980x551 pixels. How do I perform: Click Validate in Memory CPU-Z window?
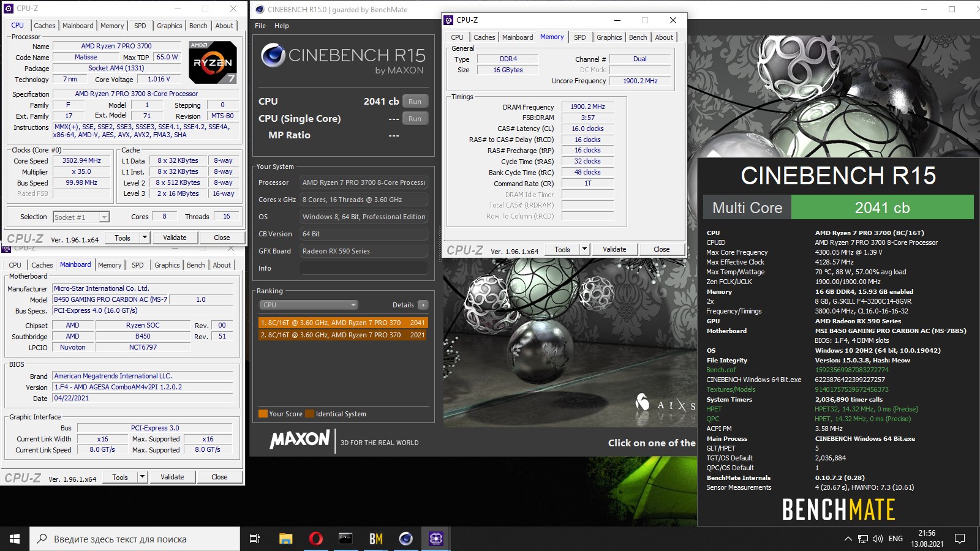(614, 249)
